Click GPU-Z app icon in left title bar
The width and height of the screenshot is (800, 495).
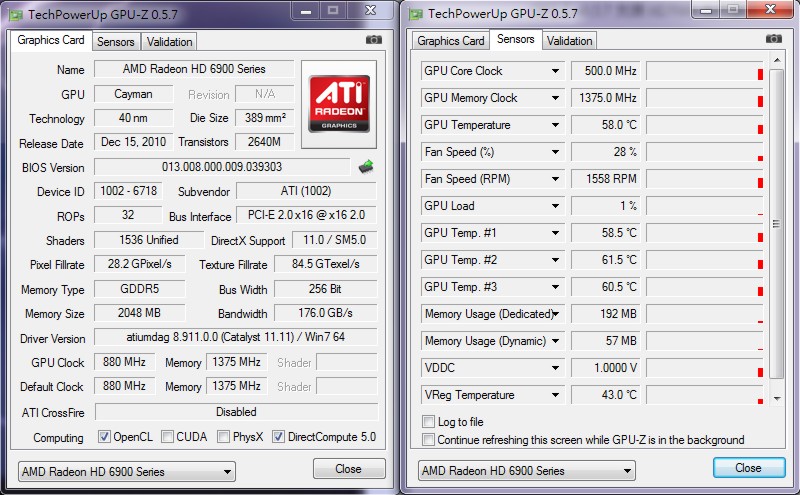click(16, 14)
